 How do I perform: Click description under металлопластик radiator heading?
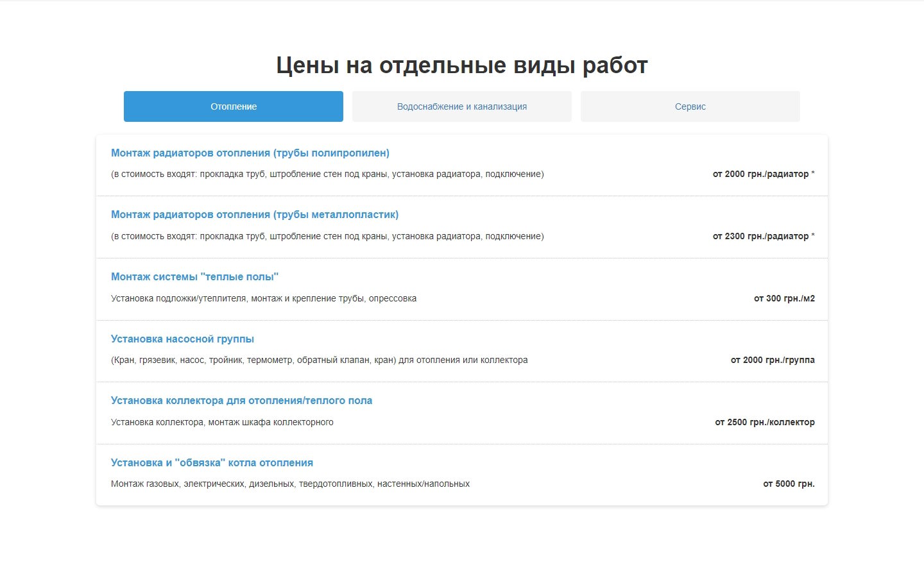(x=327, y=236)
